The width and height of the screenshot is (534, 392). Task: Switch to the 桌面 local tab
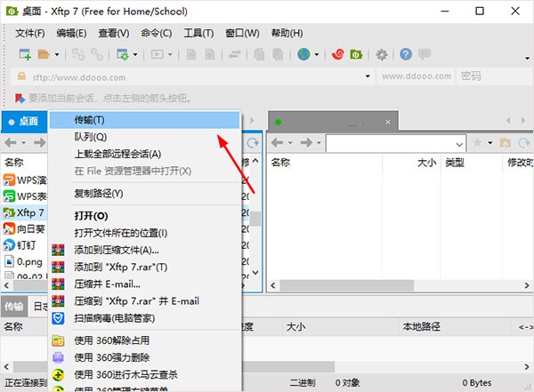click(24, 122)
